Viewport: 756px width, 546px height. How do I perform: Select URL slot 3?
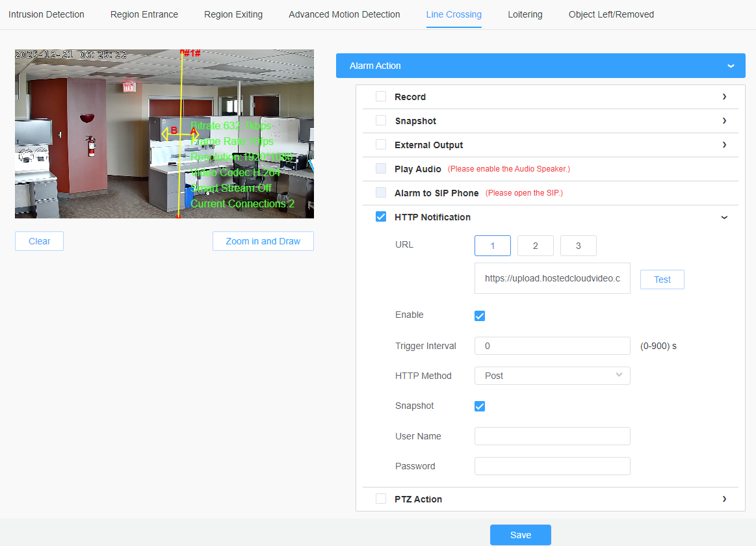click(x=579, y=246)
